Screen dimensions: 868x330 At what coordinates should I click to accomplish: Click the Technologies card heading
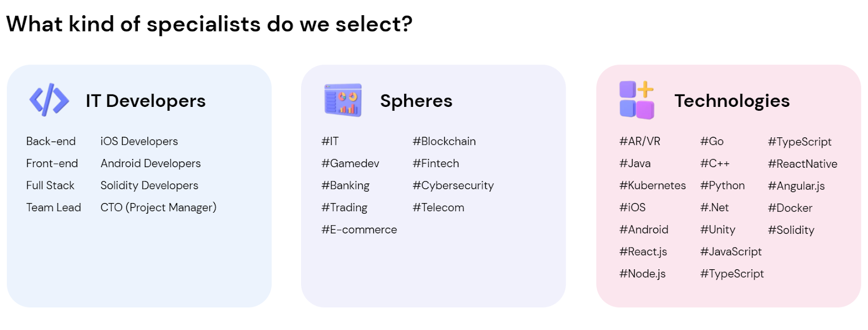coord(732,101)
